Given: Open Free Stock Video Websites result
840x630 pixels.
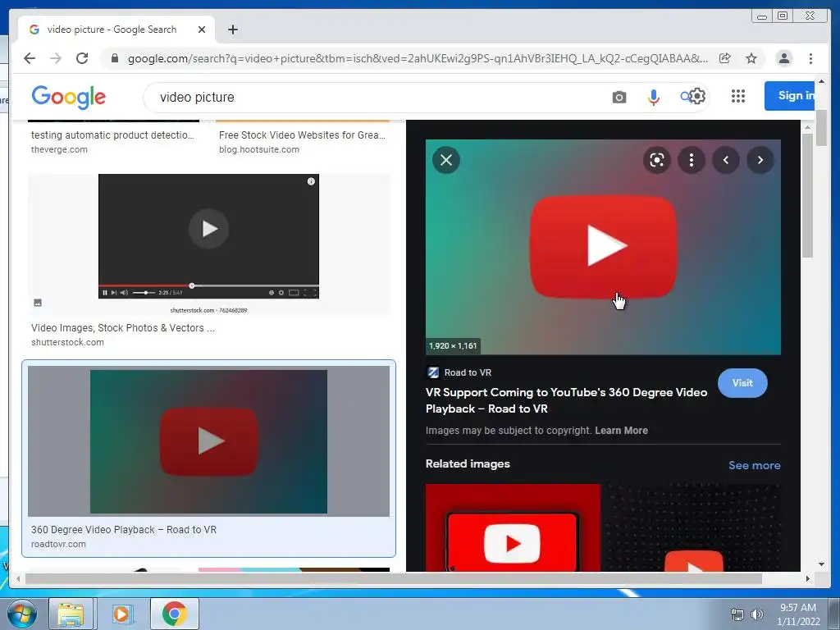Looking at the screenshot, I should (302, 135).
